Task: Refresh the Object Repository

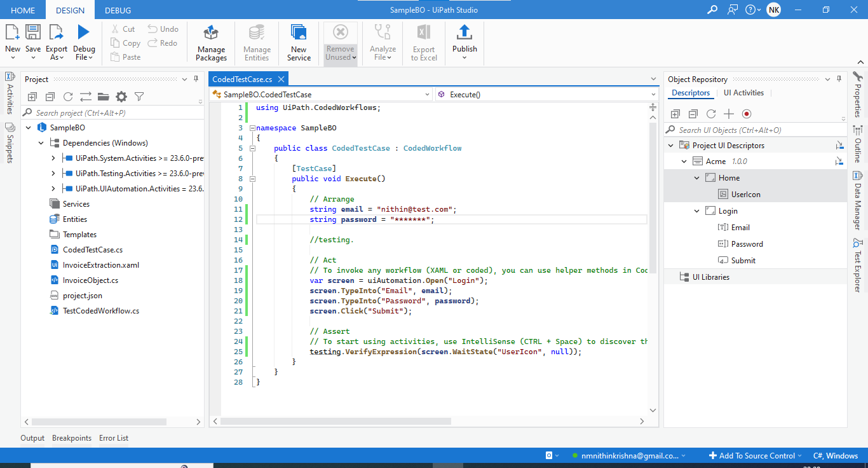Action: point(711,114)
